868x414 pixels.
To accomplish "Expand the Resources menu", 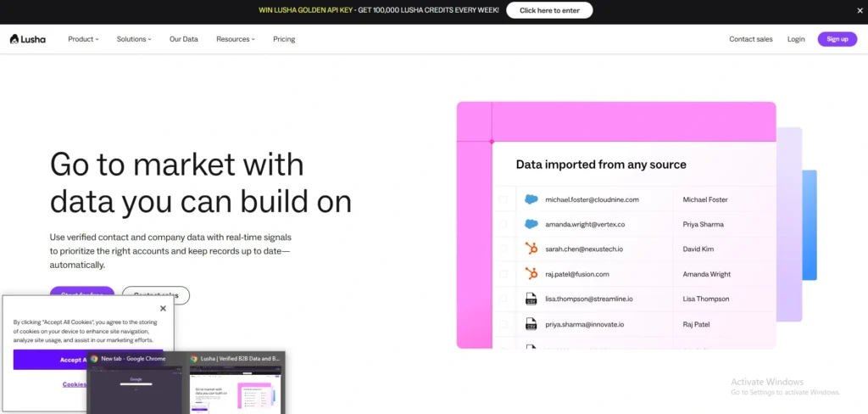I will [x=236, y=39].
